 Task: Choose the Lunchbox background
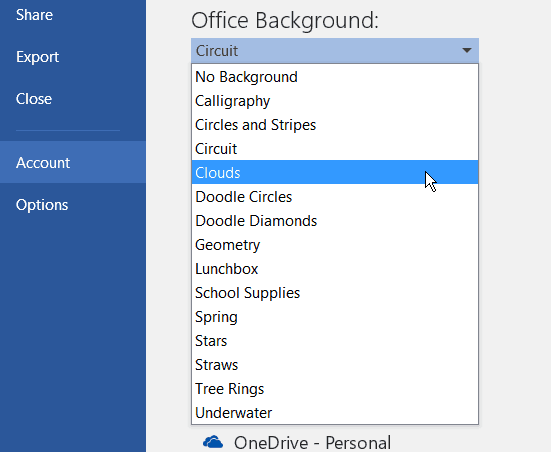click(335, 269)
